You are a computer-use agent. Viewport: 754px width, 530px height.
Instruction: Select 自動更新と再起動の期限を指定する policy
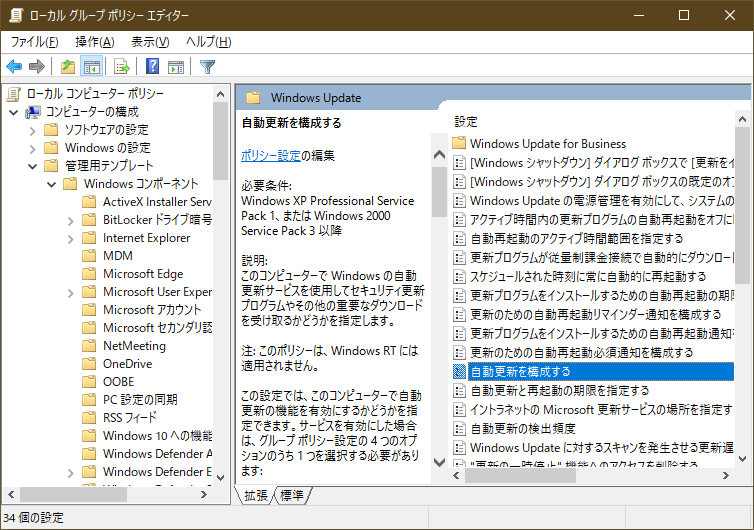(x=560, y=391)
